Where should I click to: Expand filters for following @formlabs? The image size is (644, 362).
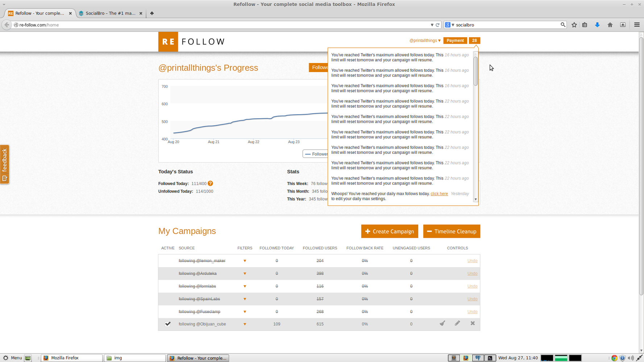click(x=245, y=286)
